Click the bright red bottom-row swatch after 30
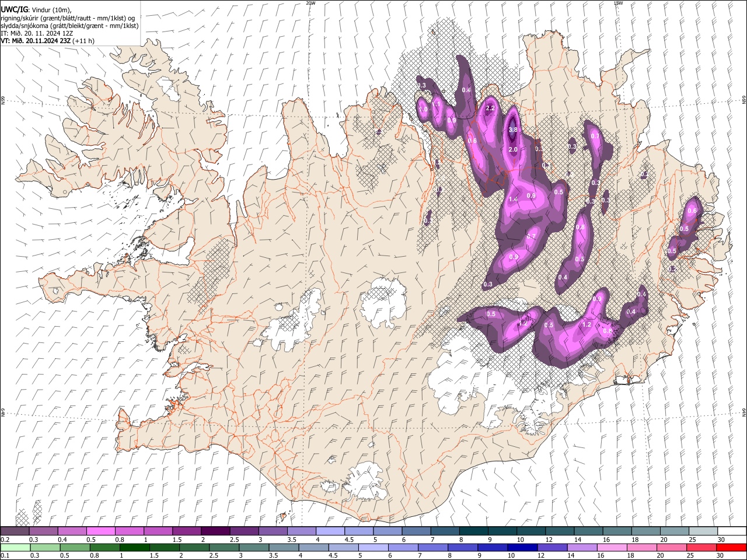 point(731,547)
